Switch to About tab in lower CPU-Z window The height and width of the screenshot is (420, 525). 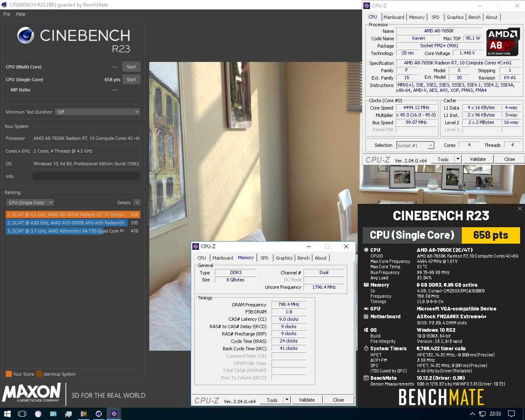321,258
